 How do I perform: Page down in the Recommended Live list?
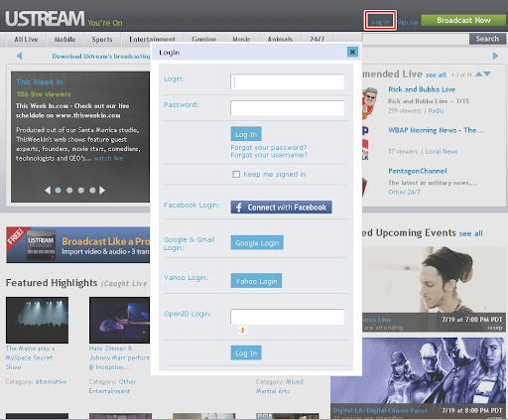[487, 74]
